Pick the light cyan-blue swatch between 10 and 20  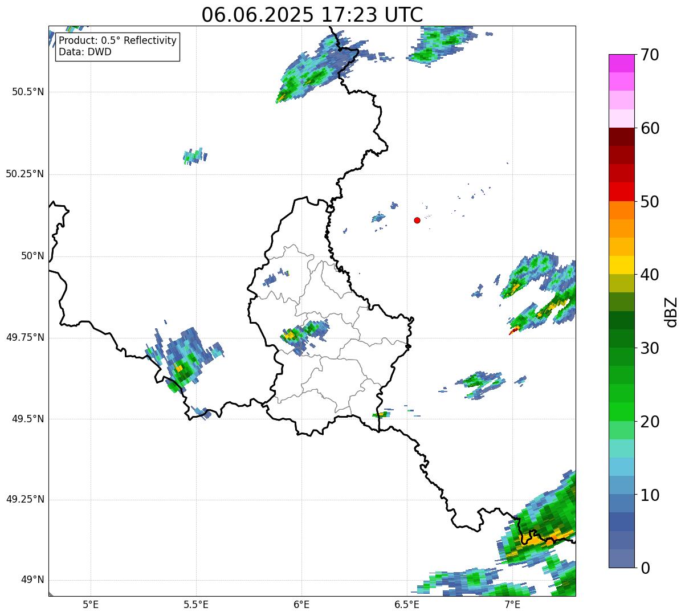pos(621,467)
